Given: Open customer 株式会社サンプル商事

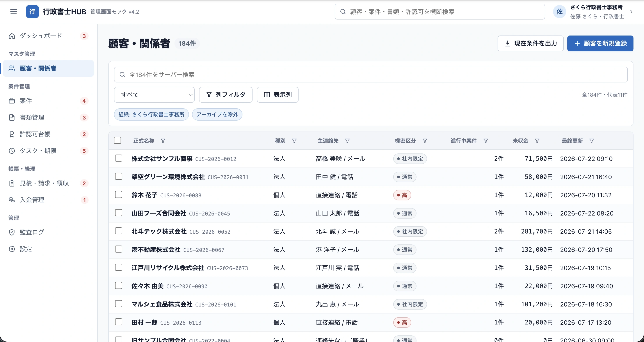Looking at the screenshot, I should pyautogui.click(x=162, y=159).
